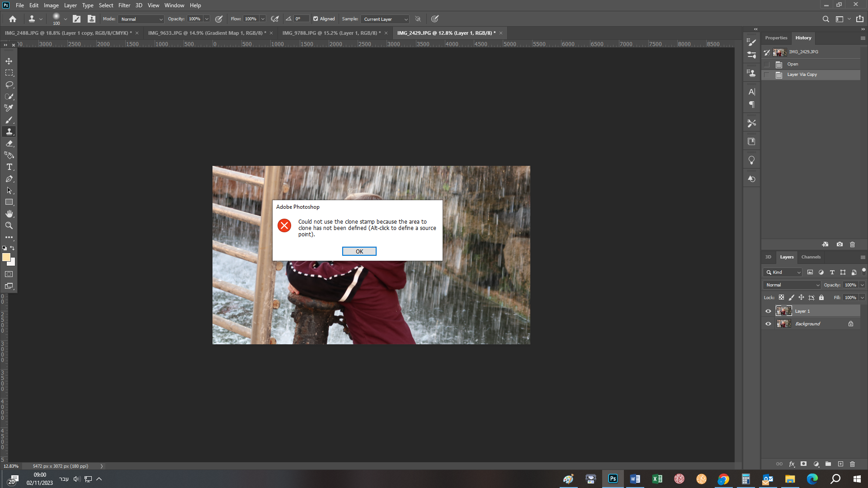Select the Lasso tool

tap(9, 84)
